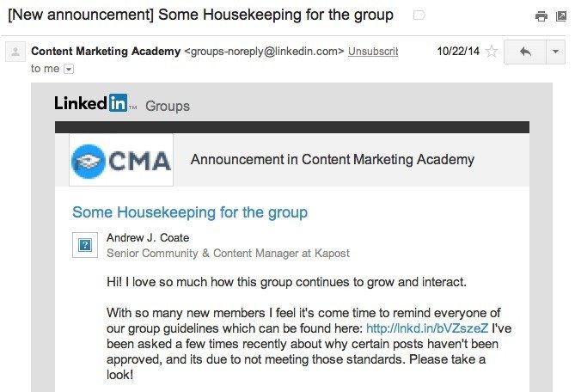Screen dimensions: 575x392
Task: Click the email subject line title
Action: pos(200,15)
